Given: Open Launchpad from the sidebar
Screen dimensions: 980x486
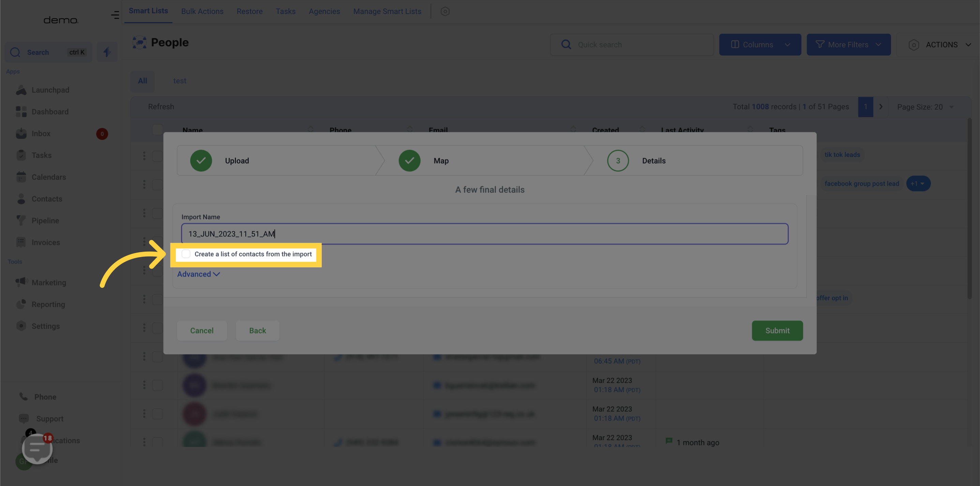Looking at the screenshot, I should [x=42, y=90].
